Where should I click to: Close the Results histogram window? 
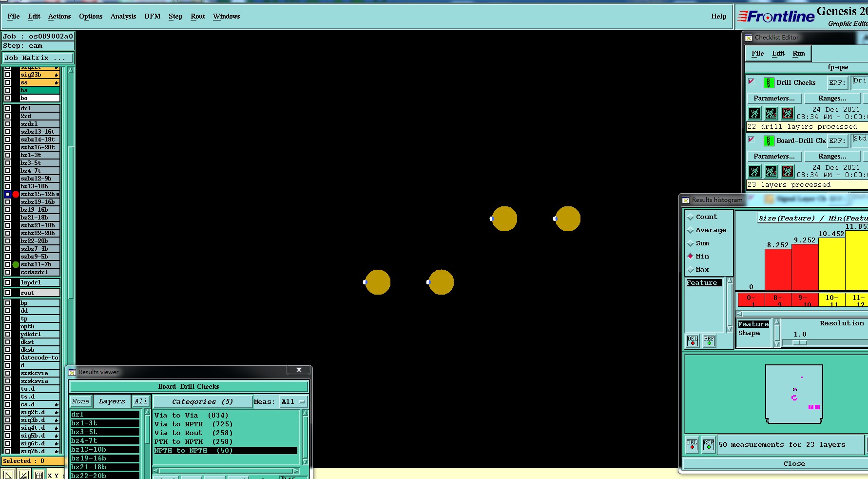(794, 464)
